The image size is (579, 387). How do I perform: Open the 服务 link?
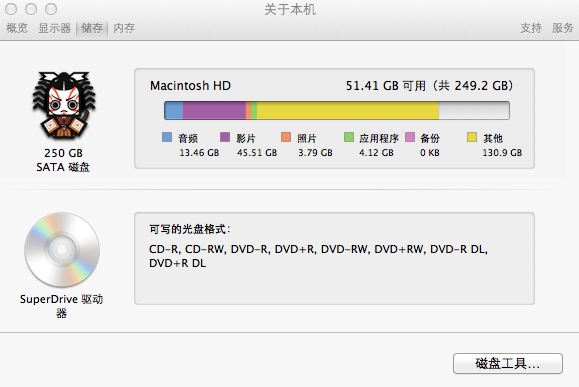[563, 28]
